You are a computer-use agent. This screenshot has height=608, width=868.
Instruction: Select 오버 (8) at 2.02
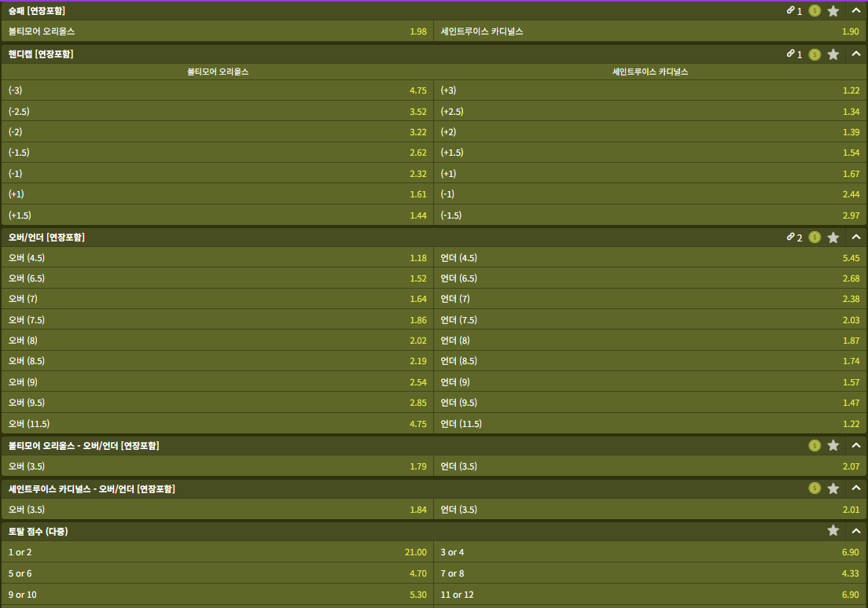click(218, 341)
